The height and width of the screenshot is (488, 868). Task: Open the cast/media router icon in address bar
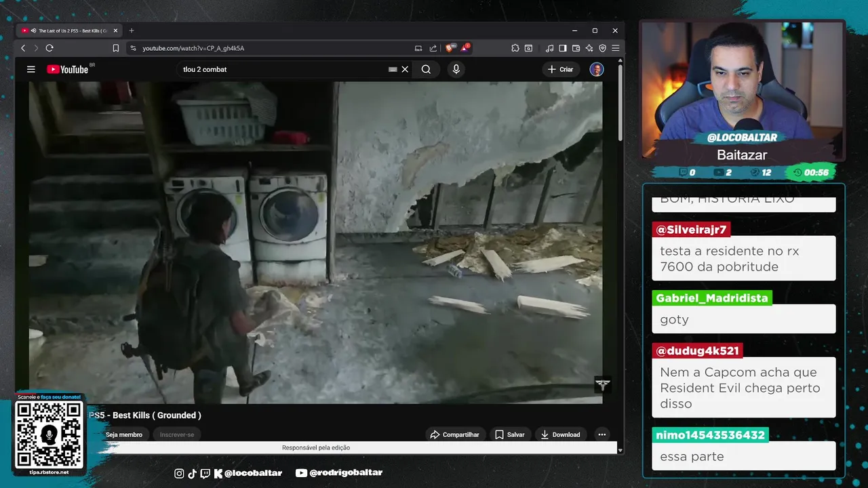[x=418, y=48]
